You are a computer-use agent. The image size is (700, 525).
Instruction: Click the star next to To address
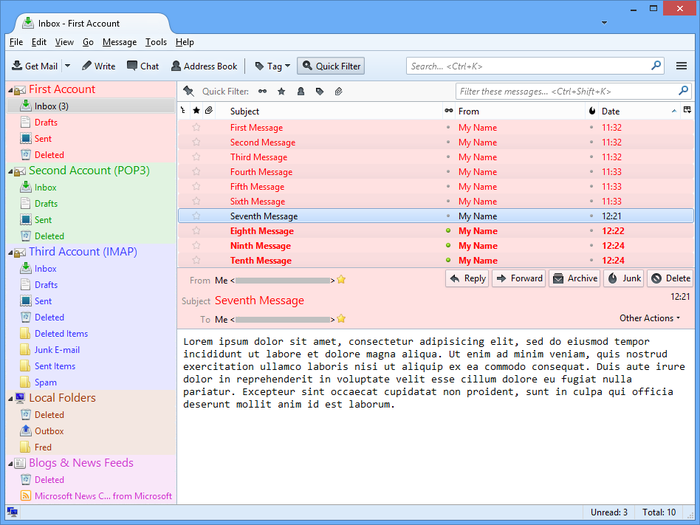coord(342,319)
